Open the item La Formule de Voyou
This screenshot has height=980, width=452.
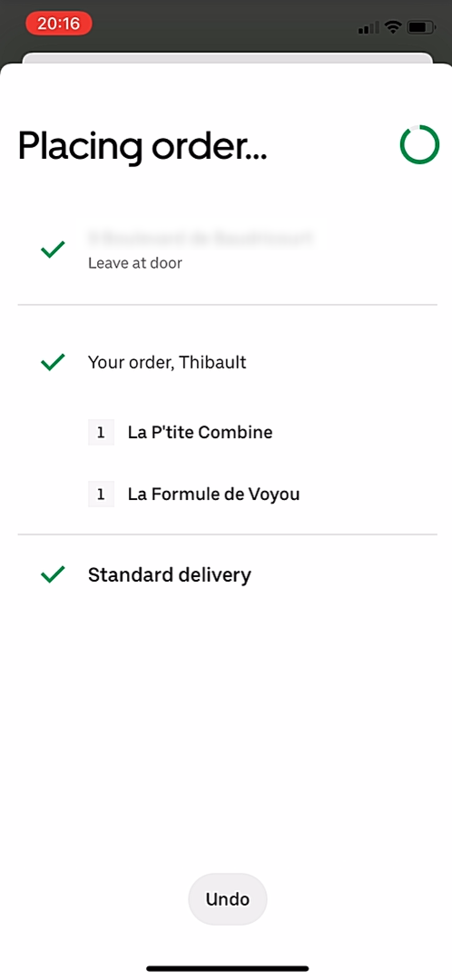213,494
